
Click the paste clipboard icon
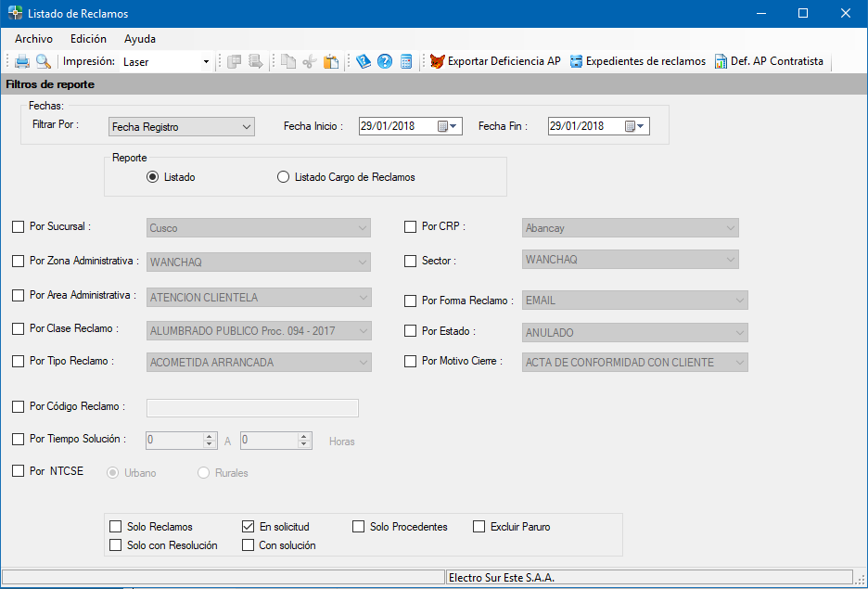pyautogui.click(x=331, y=62)
